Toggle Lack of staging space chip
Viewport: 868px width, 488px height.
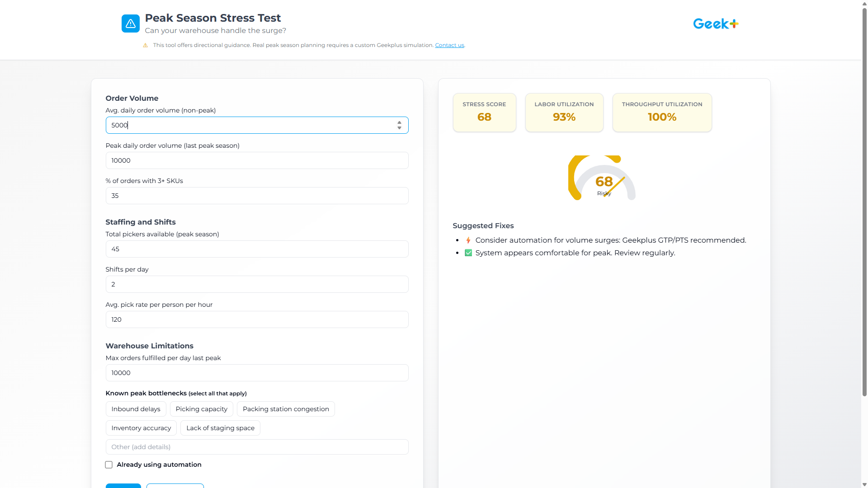pos(220,428)
